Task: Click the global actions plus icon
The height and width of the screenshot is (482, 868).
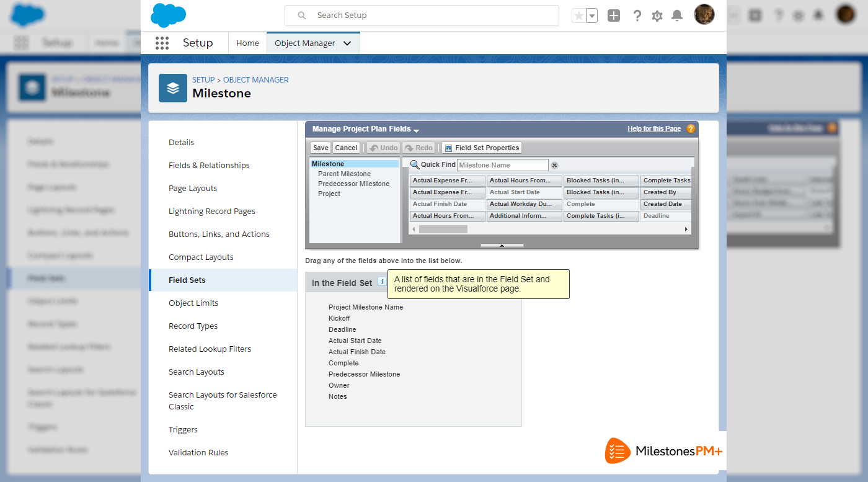Action: (614, 16)
